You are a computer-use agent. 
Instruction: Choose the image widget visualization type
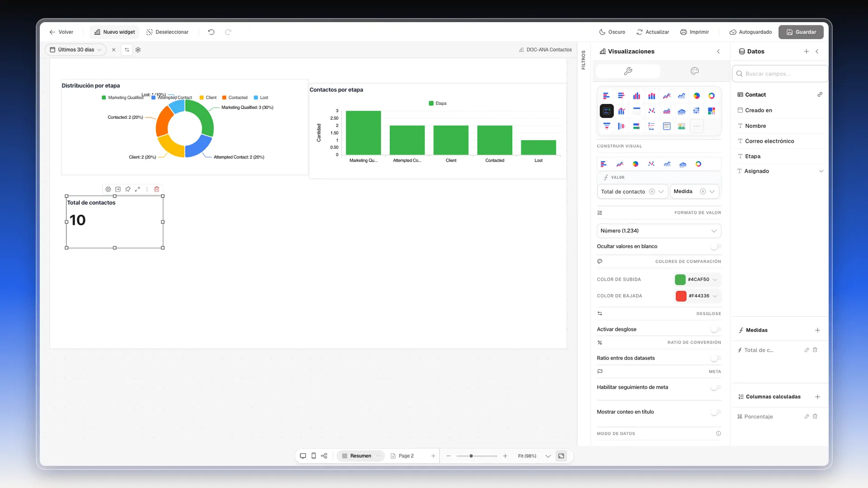tap(681, 126)
